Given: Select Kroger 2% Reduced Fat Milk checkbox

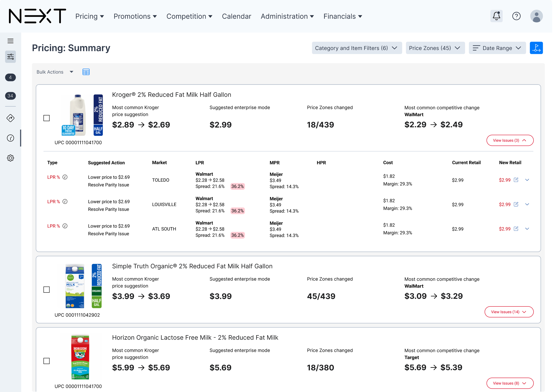Looking at the screenshot, I should pos(46,118).
